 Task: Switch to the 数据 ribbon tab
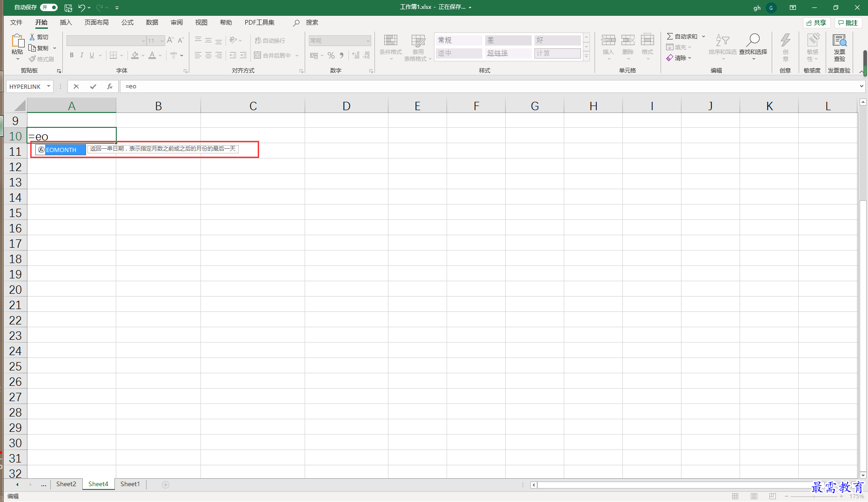click(152, 22)
